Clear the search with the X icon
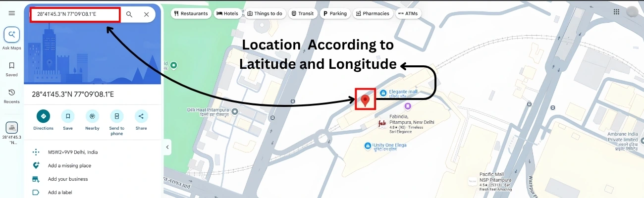Image resolution: width=644 pixels, height=198 pixels. [147, 14]
